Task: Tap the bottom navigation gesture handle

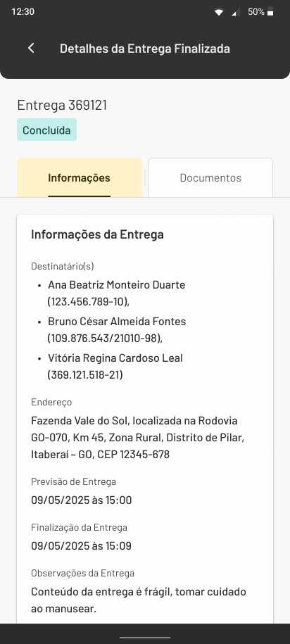Action: (145, 638)
